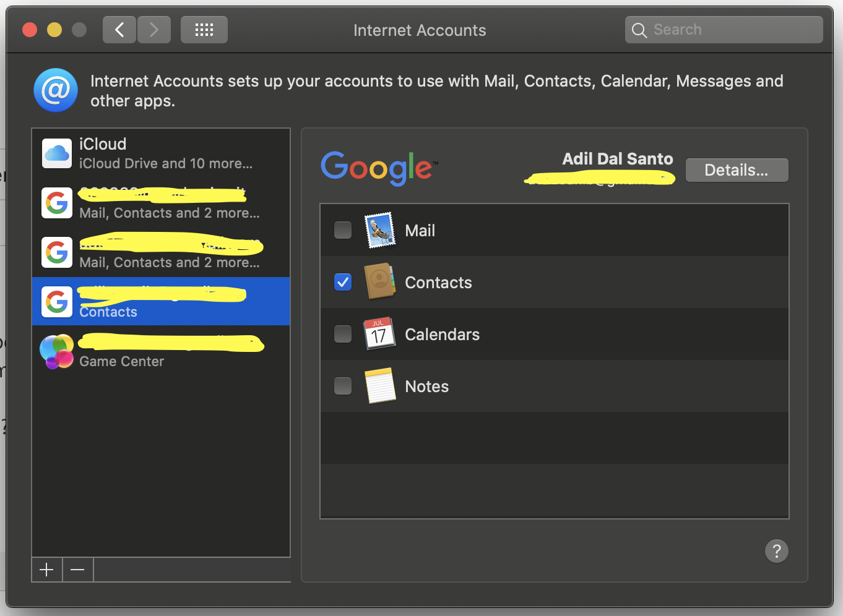The image size is (843, 616).
Task: Select the iCloud account row
Action: 161,153
